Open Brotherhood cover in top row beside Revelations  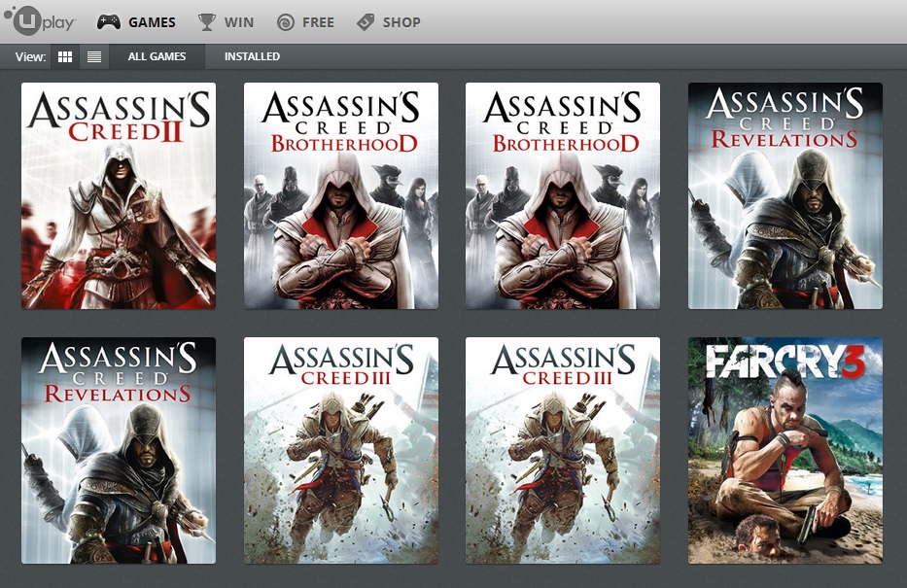tap(563, 196)
